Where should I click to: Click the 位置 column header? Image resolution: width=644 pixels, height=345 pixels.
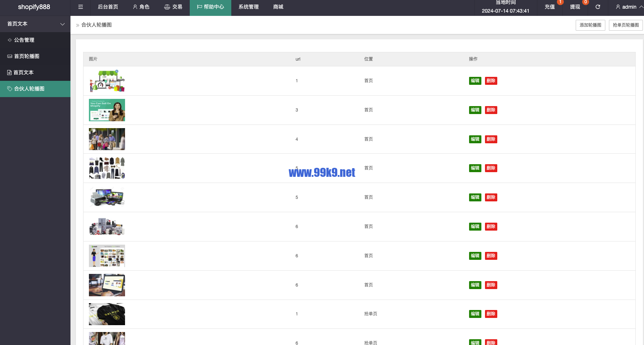point(369,59)
